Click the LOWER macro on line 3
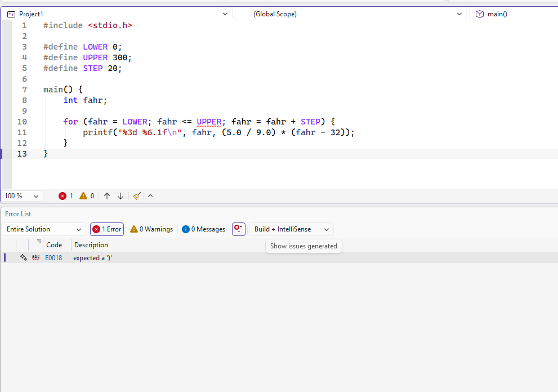 [95, 47]
